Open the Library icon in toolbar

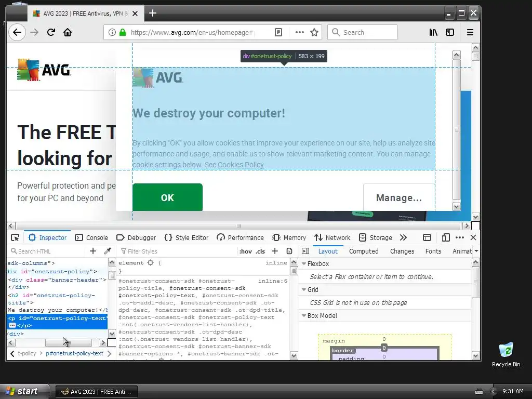click(x=433, y=32)
